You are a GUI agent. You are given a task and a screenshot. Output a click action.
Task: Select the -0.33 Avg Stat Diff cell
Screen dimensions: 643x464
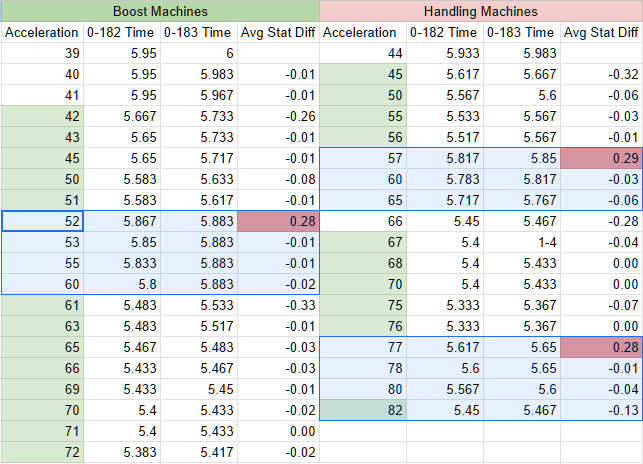pos(278,305)
